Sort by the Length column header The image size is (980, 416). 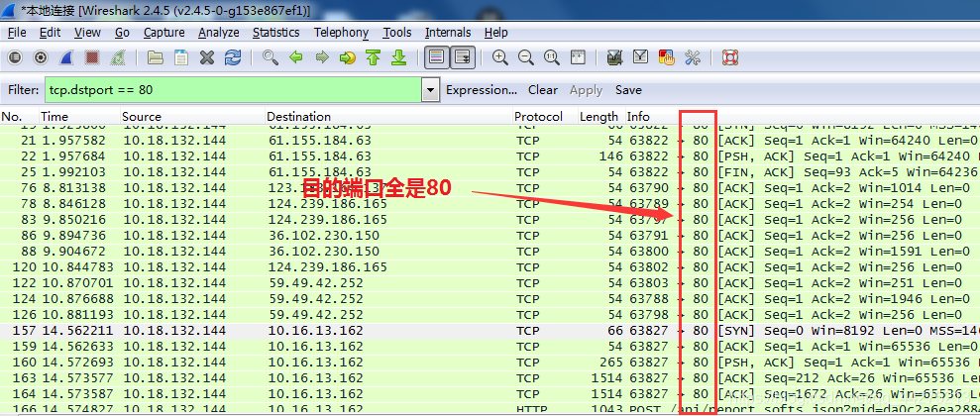pyautogui.click(x=601, y=116)
